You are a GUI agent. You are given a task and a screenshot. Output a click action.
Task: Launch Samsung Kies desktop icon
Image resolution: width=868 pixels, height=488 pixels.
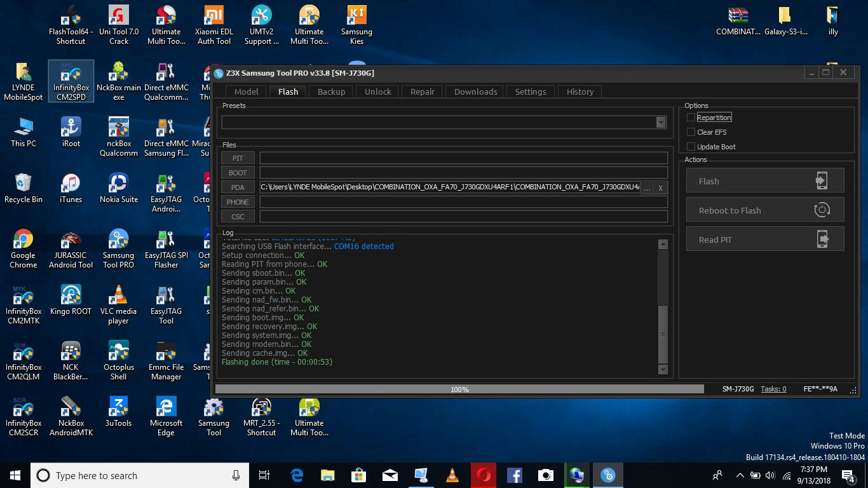tap(356, 25)
